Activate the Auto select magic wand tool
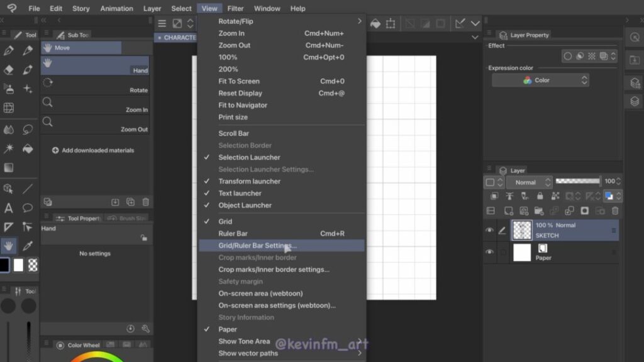644x362 pixels. 9,149
